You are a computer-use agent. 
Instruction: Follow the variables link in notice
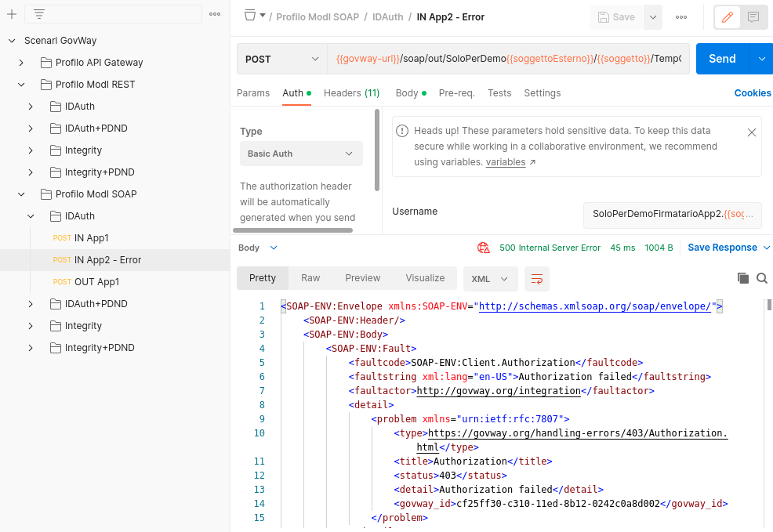pos(506,162)
